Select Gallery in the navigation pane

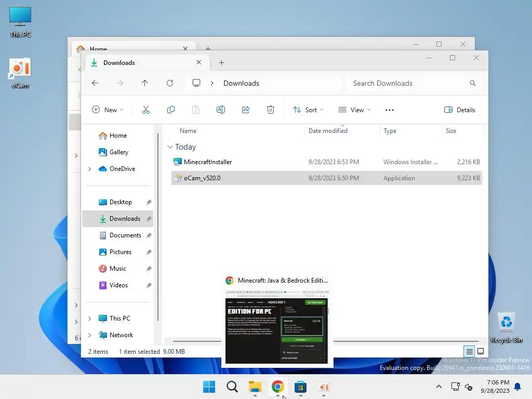click(118, 152)
